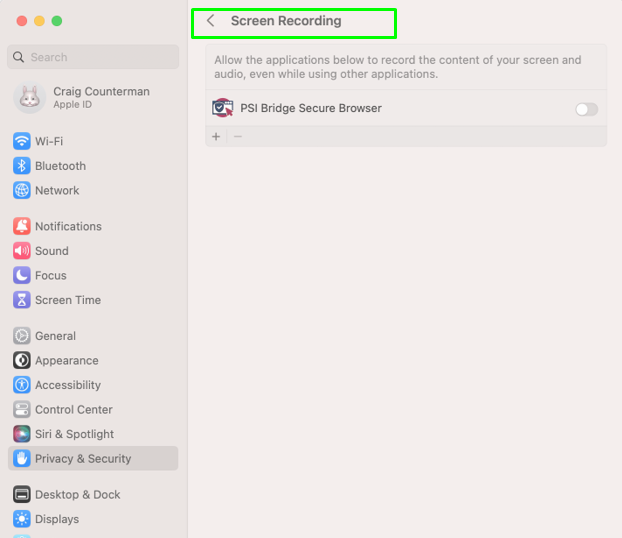Select the Bluetooth icon in sidebar
Screen dimensions: 622x538
pos(21,166)
